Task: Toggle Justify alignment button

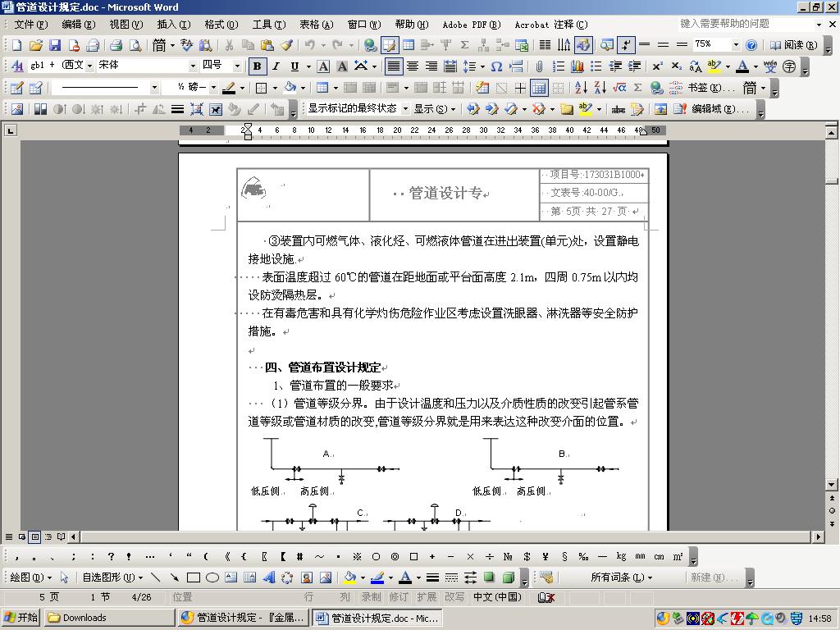Action: point(393,66)
